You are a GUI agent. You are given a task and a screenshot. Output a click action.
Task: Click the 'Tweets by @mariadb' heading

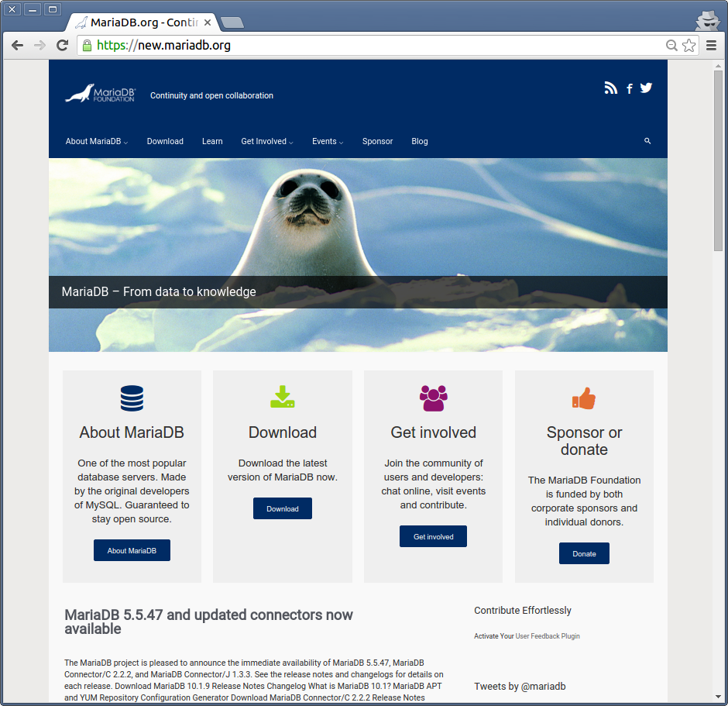[520, 687]
